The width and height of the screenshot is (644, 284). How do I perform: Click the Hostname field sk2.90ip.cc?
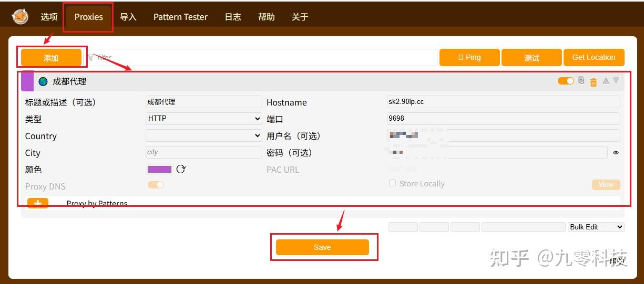click(504, 102)
